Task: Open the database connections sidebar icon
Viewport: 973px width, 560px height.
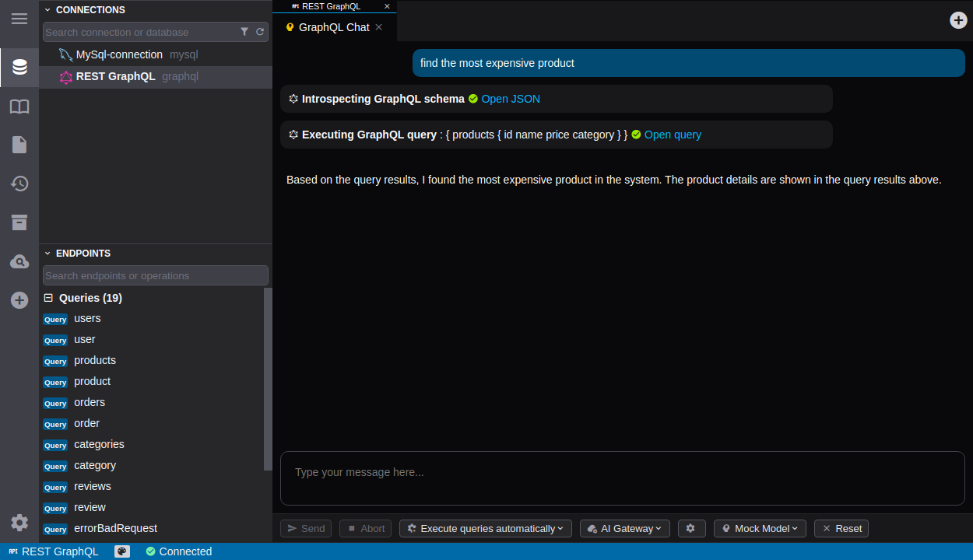Action: (x=19, y=68)
